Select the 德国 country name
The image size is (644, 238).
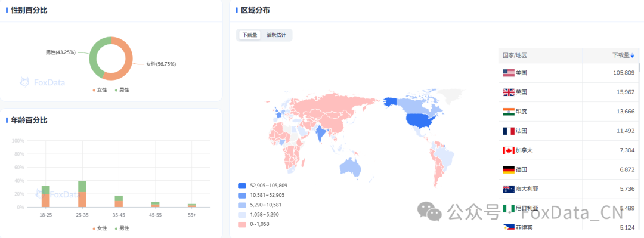pyautogui.click(x=521, y=169)
